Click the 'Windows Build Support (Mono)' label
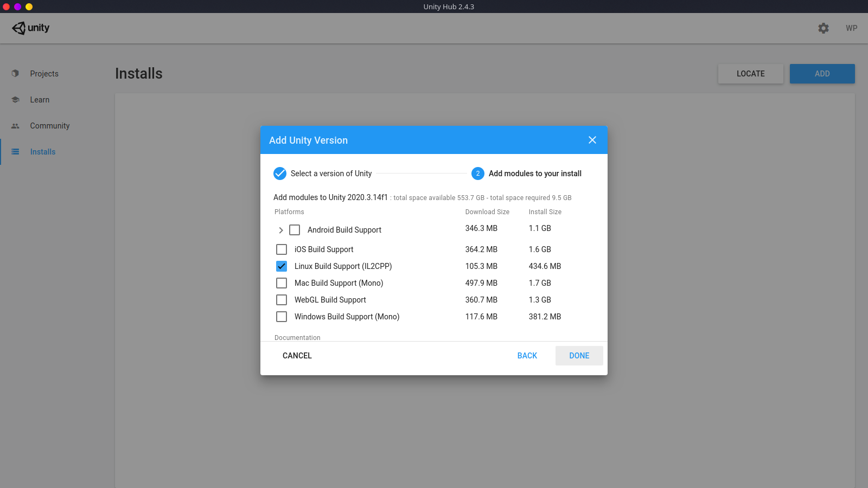This screenshot has height=488, width=868. (x=347, y=317)
